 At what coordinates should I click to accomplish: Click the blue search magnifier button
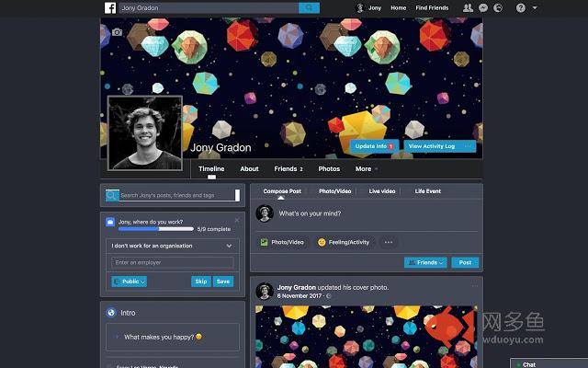click(x=309, y=7)
